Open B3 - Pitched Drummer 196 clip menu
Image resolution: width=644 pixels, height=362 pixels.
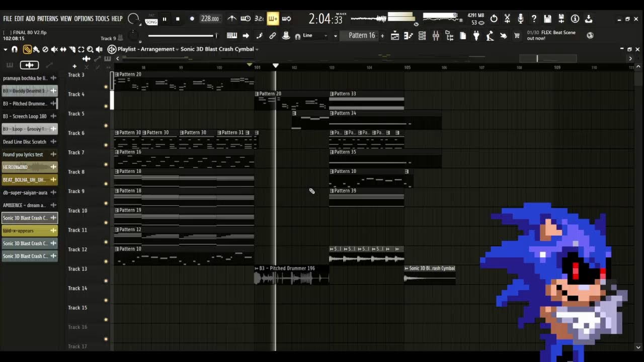coord(257,268)
